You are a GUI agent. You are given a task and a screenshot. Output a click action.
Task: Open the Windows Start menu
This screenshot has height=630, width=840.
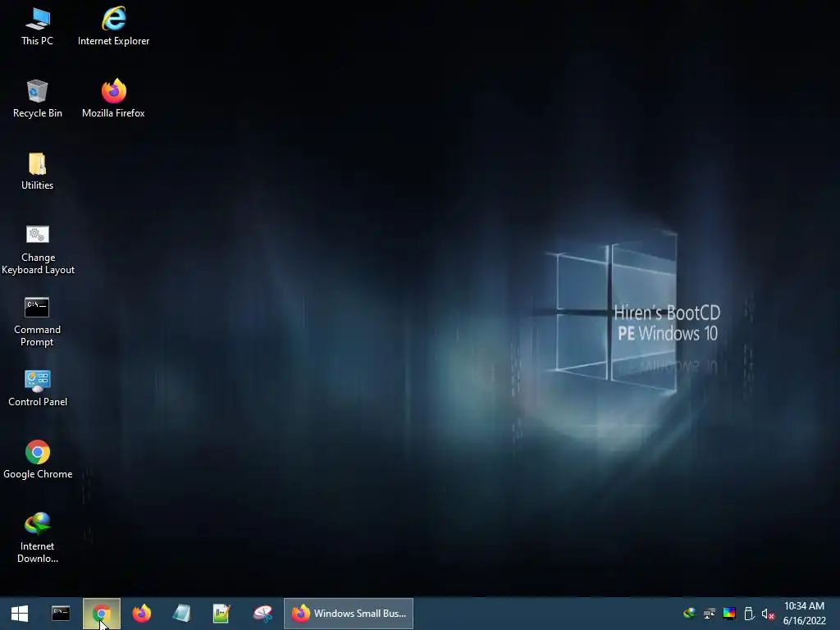[x=20, y=614]
